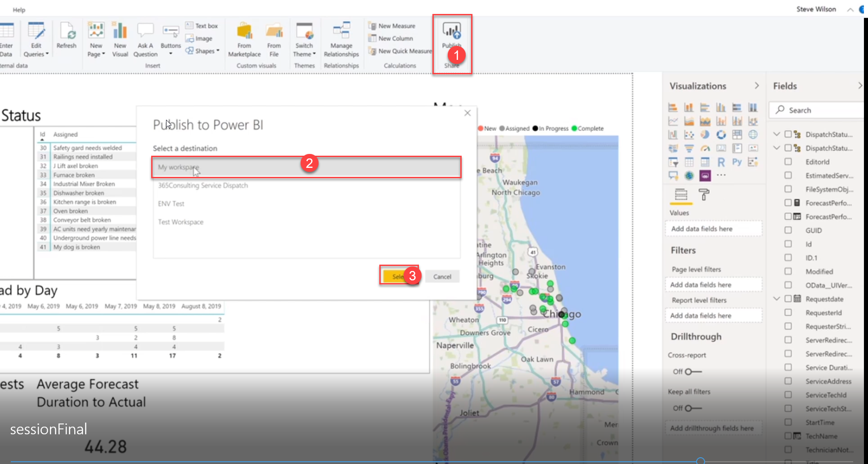Click Cancel in publish dialog
868x464 pixels.
tap(442, 277)
